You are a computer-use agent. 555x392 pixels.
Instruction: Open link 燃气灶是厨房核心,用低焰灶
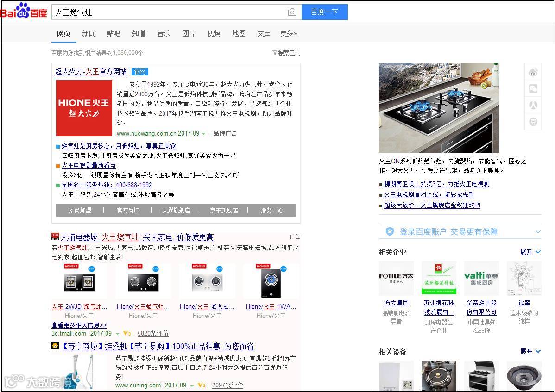[x=119, y=146]
